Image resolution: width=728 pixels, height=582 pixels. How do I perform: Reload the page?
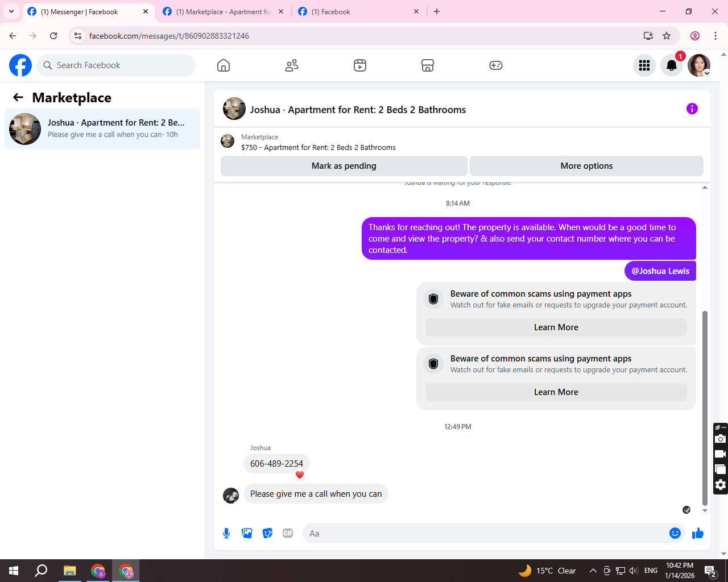point(53,36)
